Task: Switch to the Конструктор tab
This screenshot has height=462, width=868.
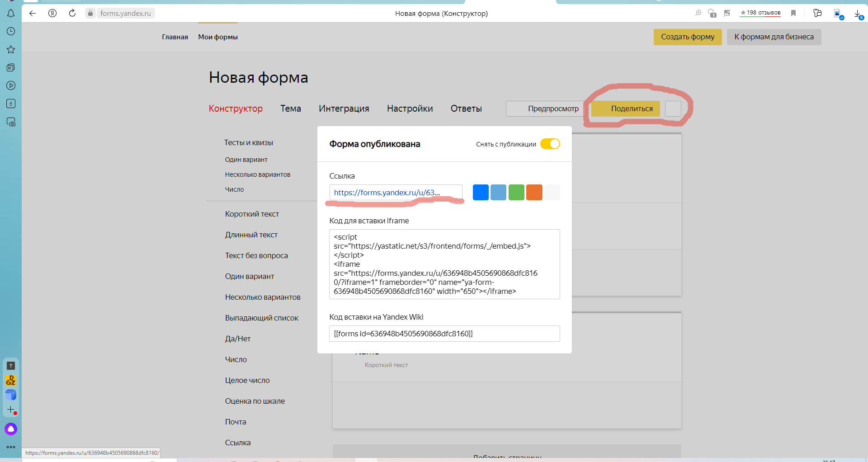Action: click(x=236, y=108)
